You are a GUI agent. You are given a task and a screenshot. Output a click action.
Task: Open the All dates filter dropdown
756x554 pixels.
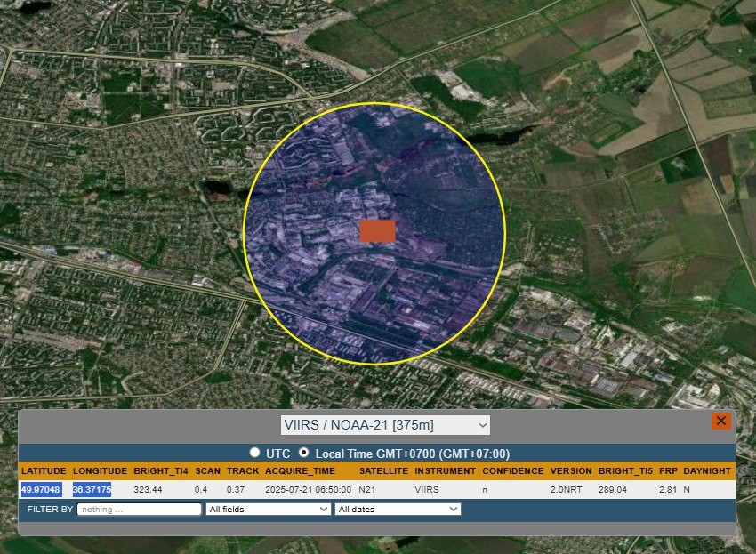point(398,510)
